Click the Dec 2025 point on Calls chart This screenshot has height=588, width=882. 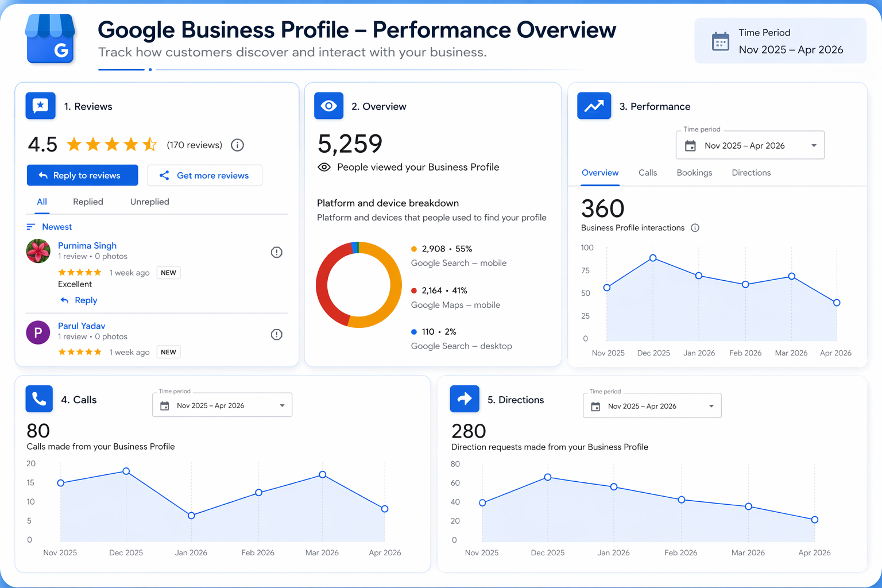click(x=126, y=471)
